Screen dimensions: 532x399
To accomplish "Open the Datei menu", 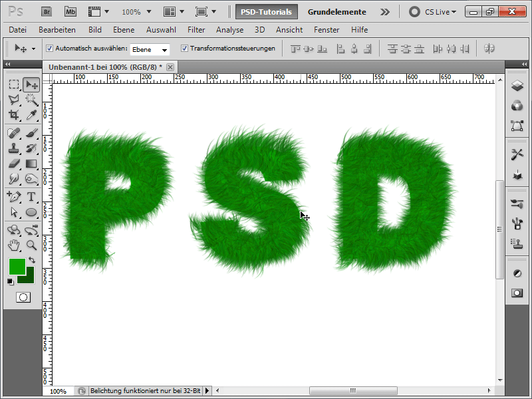I will point(18,30).
